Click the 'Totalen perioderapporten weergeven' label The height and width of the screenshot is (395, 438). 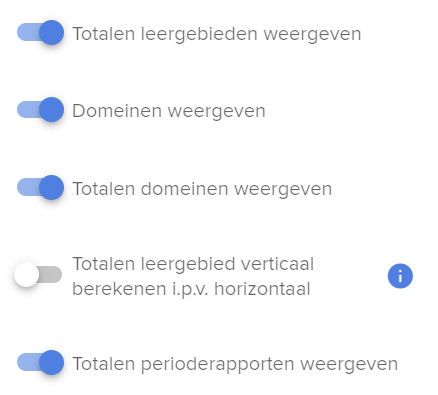[235, 364]
